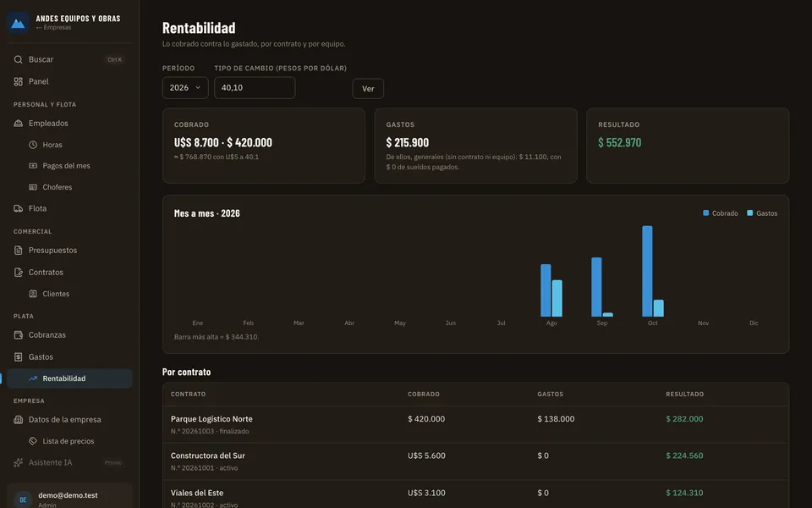Open the Gastos sidebar item

69,356
